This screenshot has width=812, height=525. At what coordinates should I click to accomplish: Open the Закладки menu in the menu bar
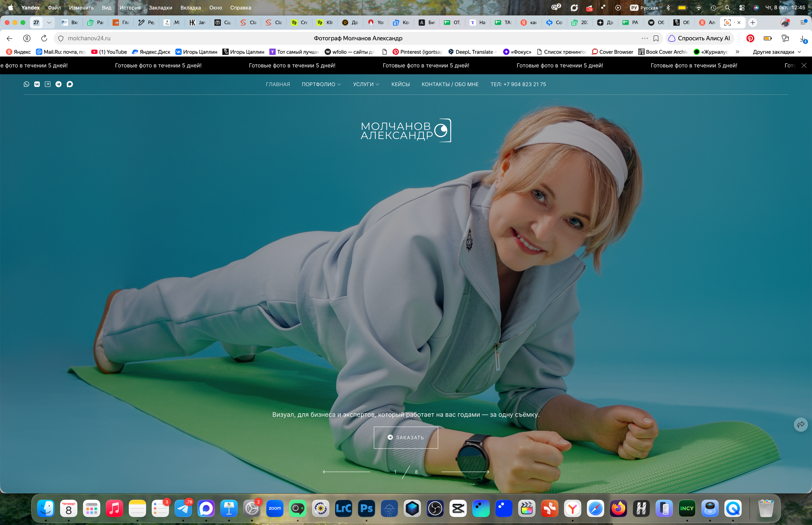tap(160, 8)
